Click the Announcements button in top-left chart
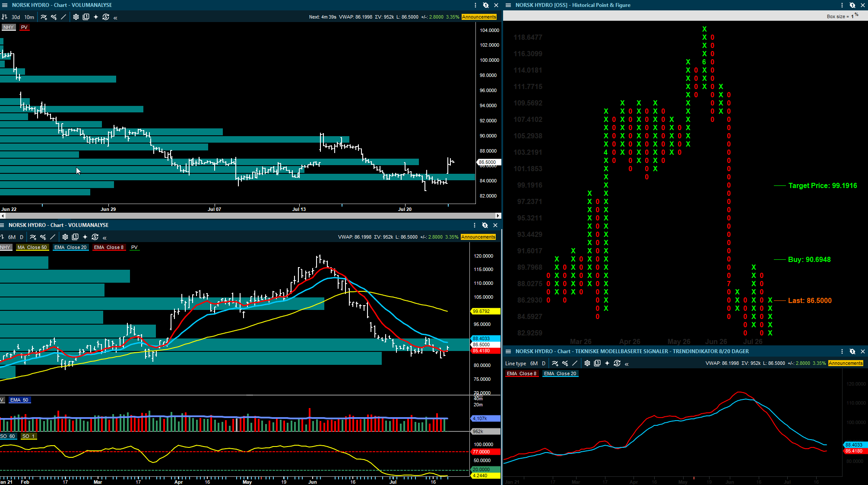Image resolution: width=868 pixels, height=485 pixels. [x=479, y=17]
